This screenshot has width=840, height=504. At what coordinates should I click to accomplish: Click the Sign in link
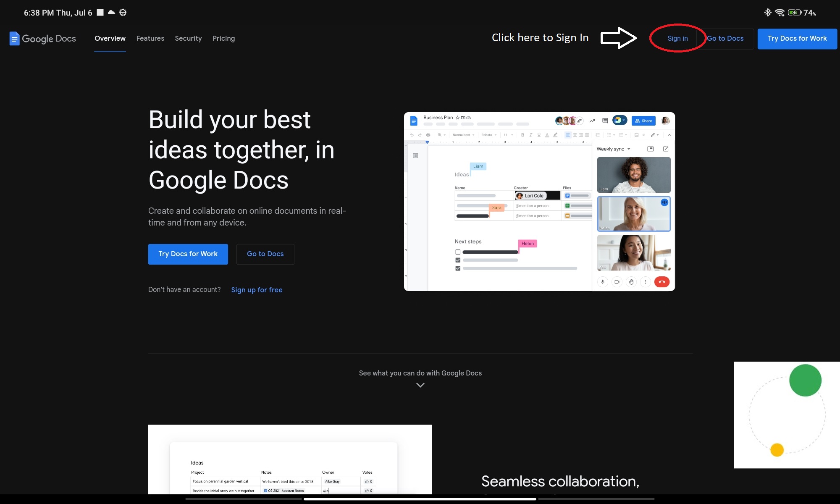click(x=677, y=38)
